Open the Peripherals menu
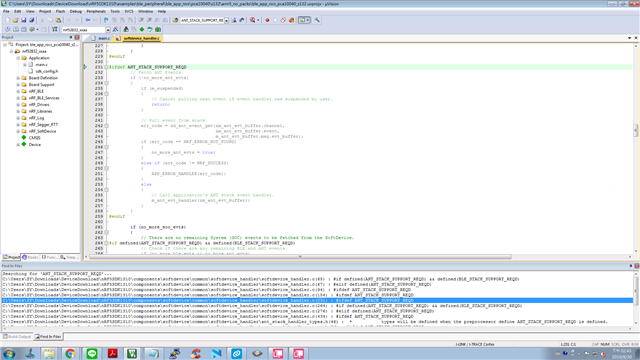The image size is (640, 360). [96, 11]
